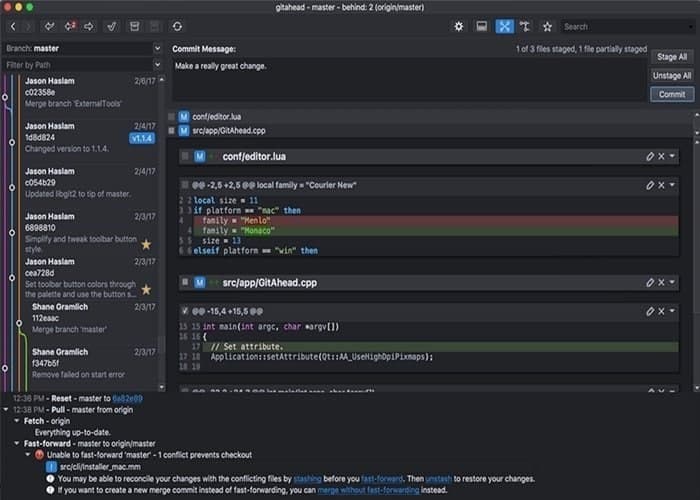Select the v1.1.4 tagged commit 1d8d824
Screen dimensions: 700x500
point(89,137)
